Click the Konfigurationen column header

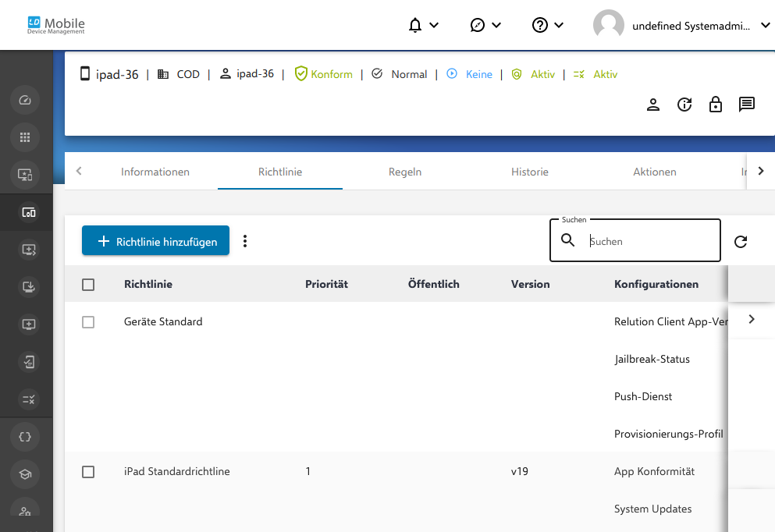[656, 284]
